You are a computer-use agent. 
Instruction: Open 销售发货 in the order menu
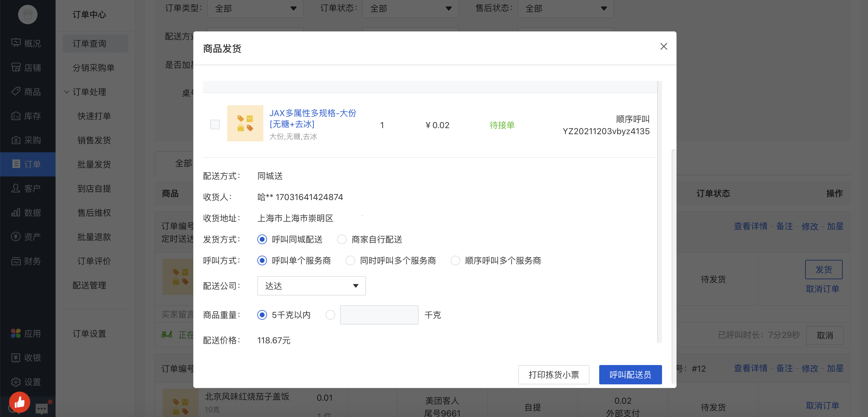[94, 140]
